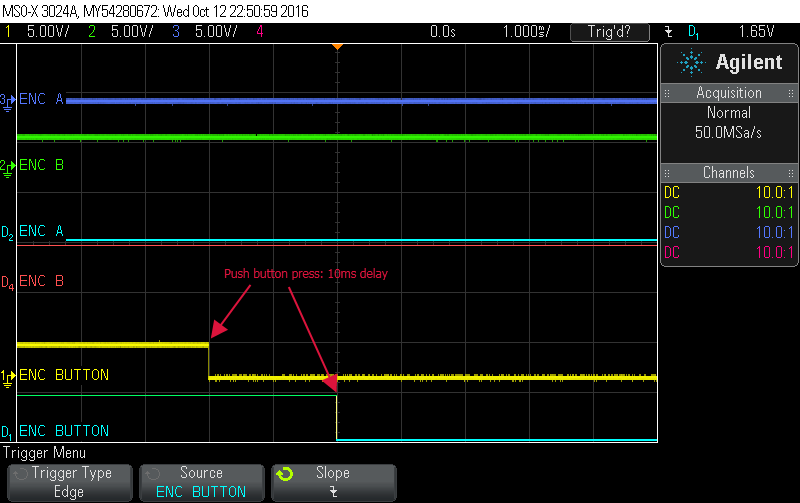This screenshot has width=800, height=503.
Task: Open the Channels panel header
Action: coord(729,173)
